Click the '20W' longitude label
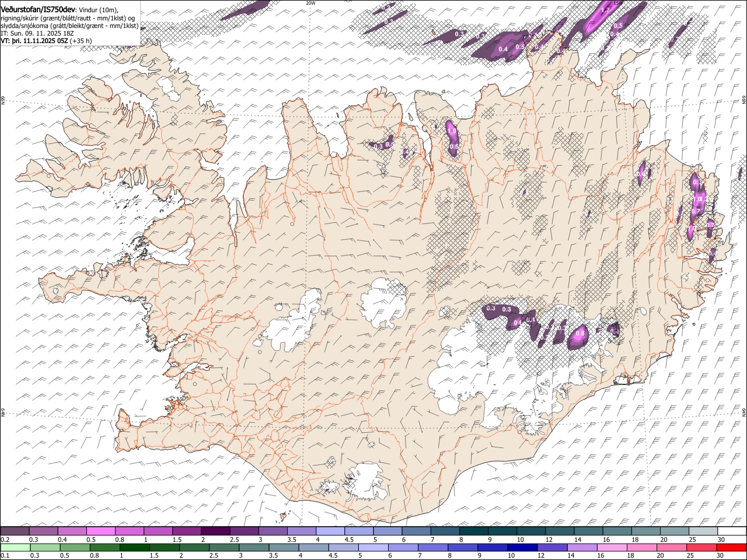The width and height of the screenshot is (747, 560). [x=310, y=3]
